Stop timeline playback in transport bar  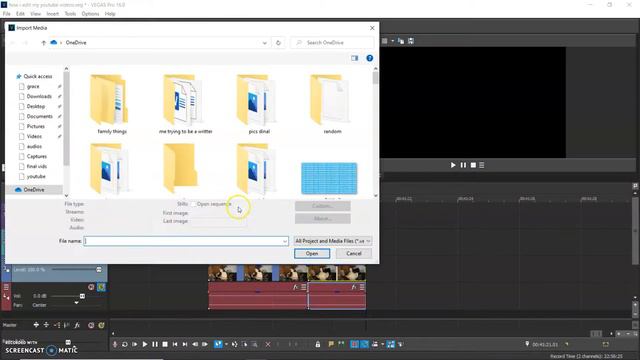[165, 344]
